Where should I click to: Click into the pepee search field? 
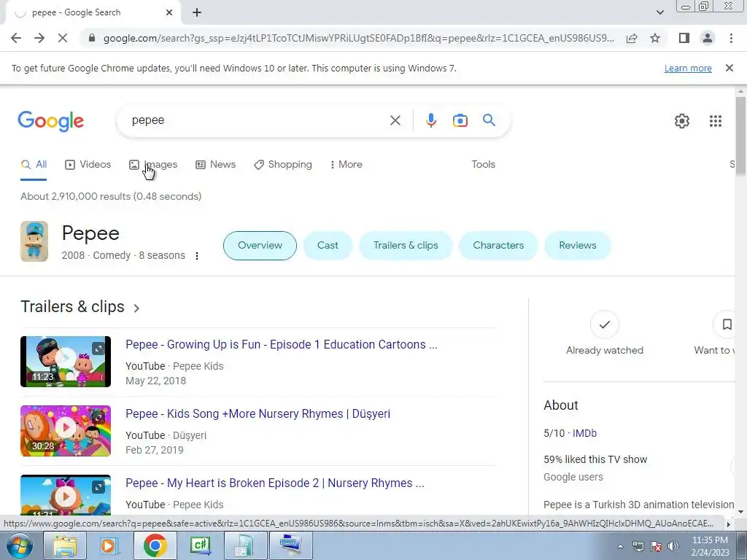(x=258, y=120)
